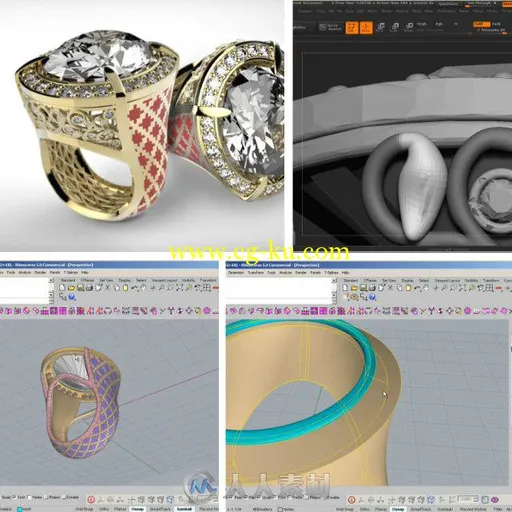
Task: Click Paste clipboard icon in right Rhino window
Action: tap(408, 288)
